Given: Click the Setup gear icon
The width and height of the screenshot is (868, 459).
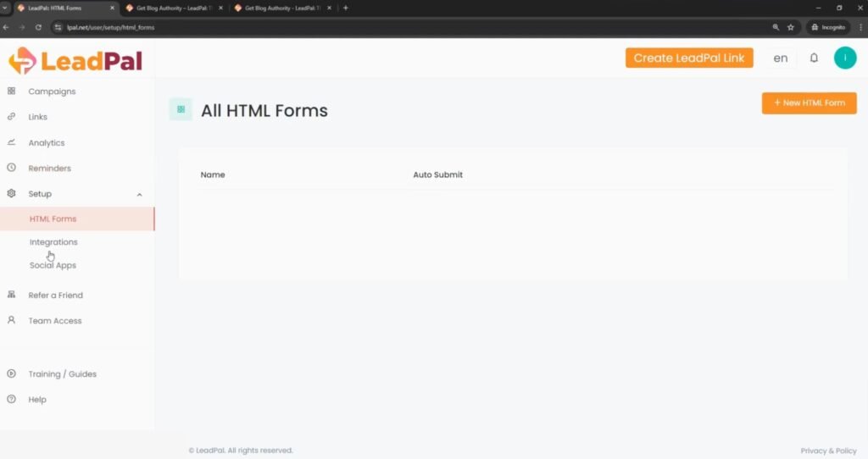Looking at the screenshot, I should click(11, 193).
